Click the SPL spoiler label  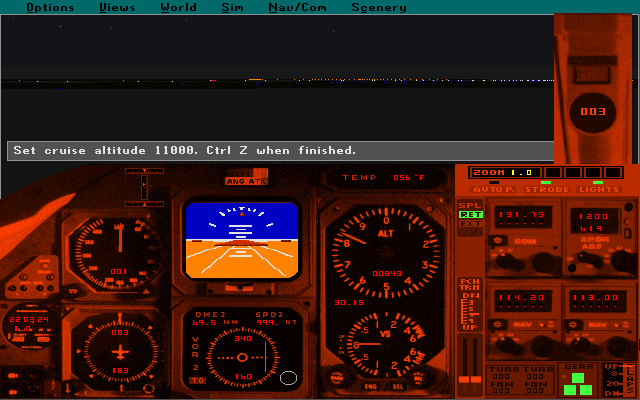pos(471,205)
